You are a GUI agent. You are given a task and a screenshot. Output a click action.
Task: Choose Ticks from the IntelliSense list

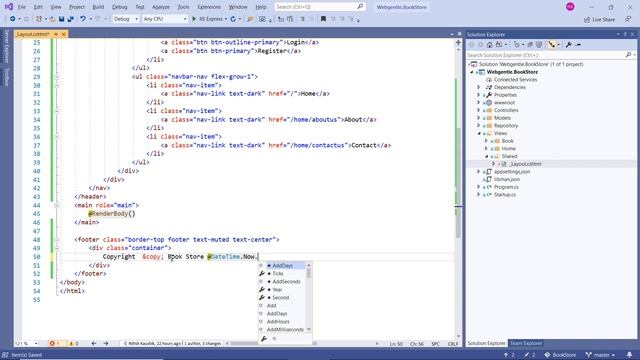(278, 274)
